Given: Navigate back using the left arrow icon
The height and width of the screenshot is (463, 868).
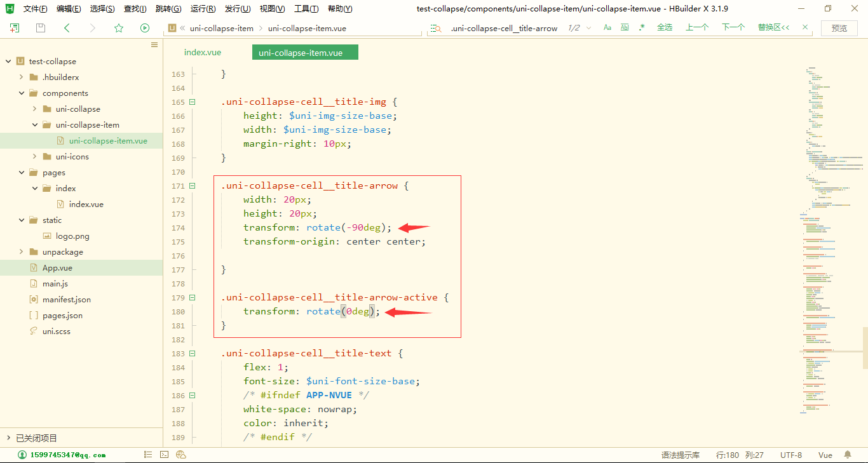Looking at the screenshot, I should 66,29.
